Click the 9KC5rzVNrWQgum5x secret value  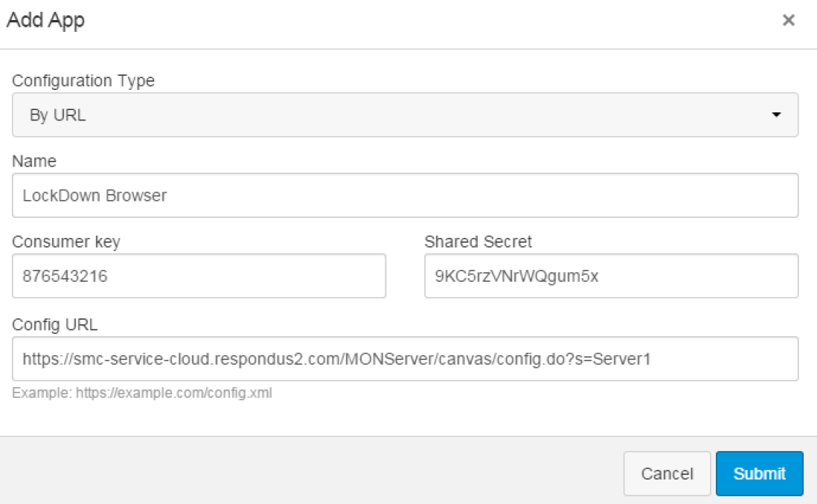(x=516, y=276)
